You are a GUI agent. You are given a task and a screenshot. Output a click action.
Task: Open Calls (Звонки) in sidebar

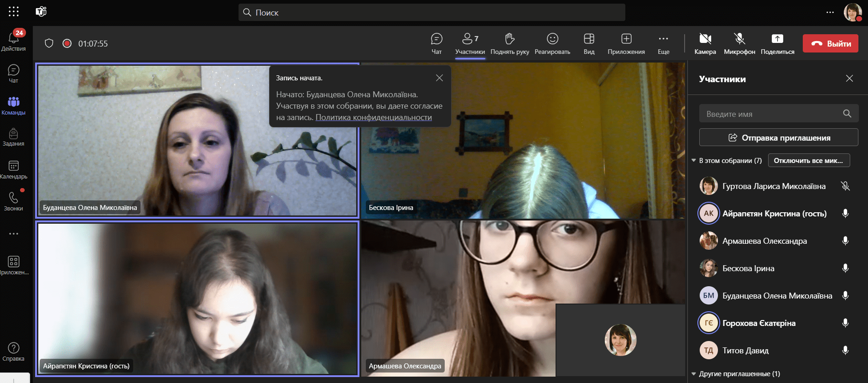14,201
